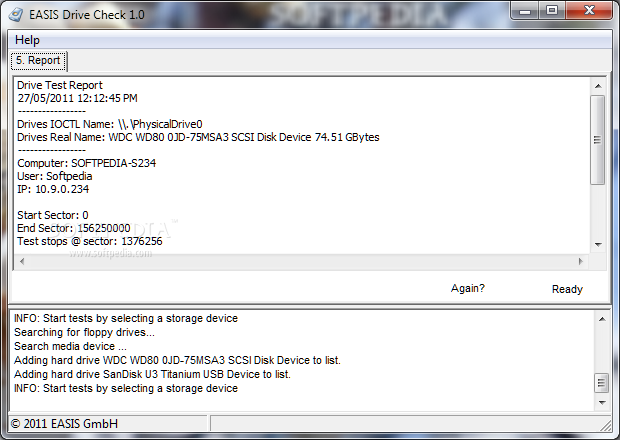The image size is (620, 440).
Task: Click the log pane scroll up arrow
Action: click(602, 319)
